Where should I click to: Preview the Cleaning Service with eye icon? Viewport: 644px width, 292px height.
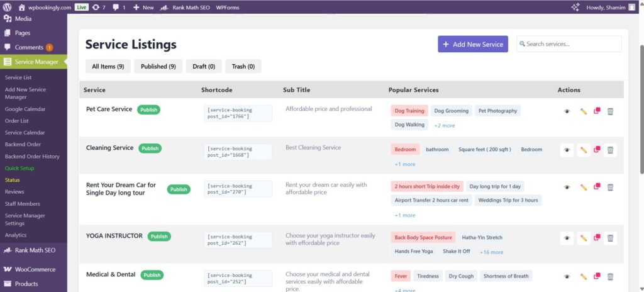[567, 150]
